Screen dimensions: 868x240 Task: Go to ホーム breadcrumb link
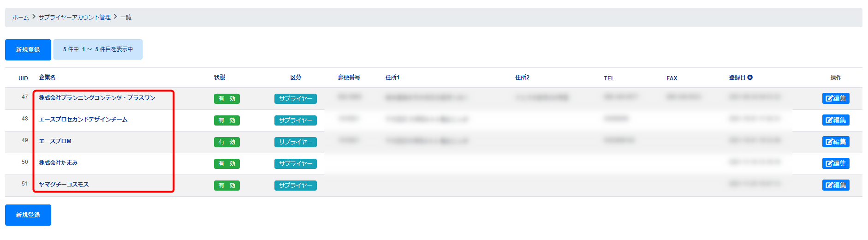(20, 18)
